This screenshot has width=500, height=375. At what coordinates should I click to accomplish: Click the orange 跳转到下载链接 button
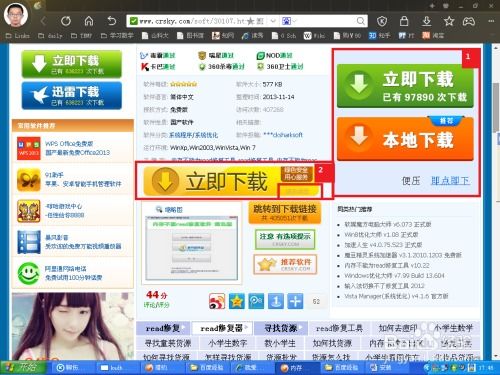(x=285, y=212)
